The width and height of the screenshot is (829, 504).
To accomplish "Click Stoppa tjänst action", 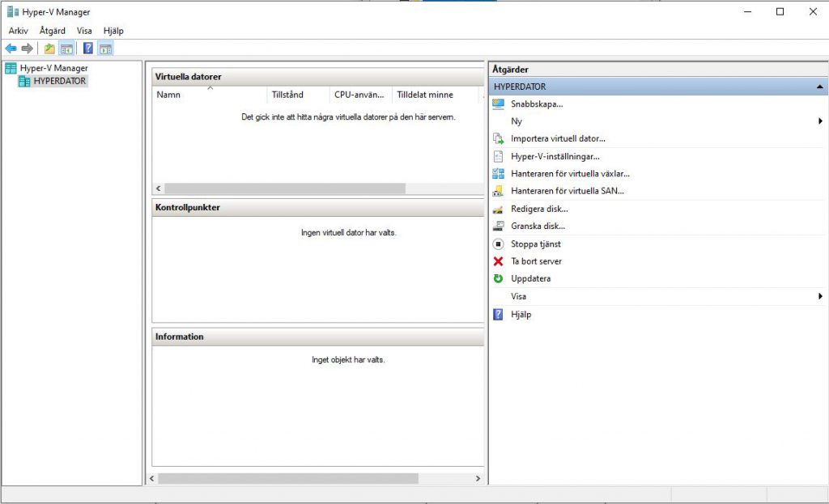I will pos(536,244).
